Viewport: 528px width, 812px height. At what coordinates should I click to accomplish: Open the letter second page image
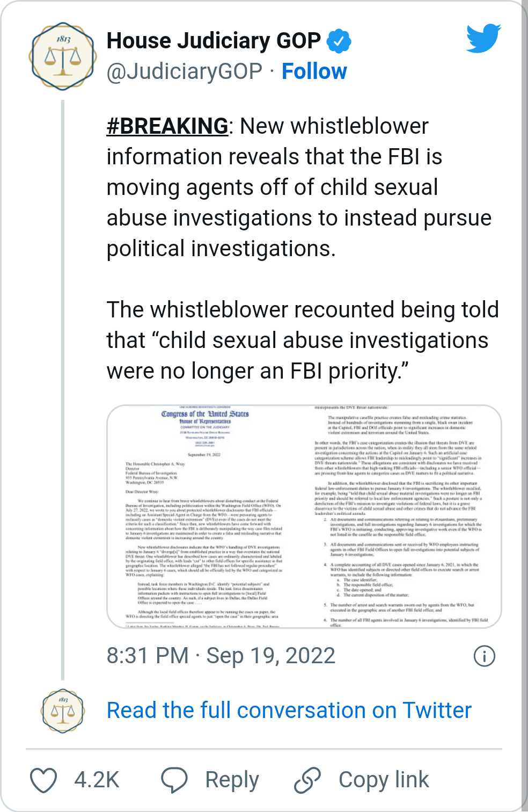402,517
